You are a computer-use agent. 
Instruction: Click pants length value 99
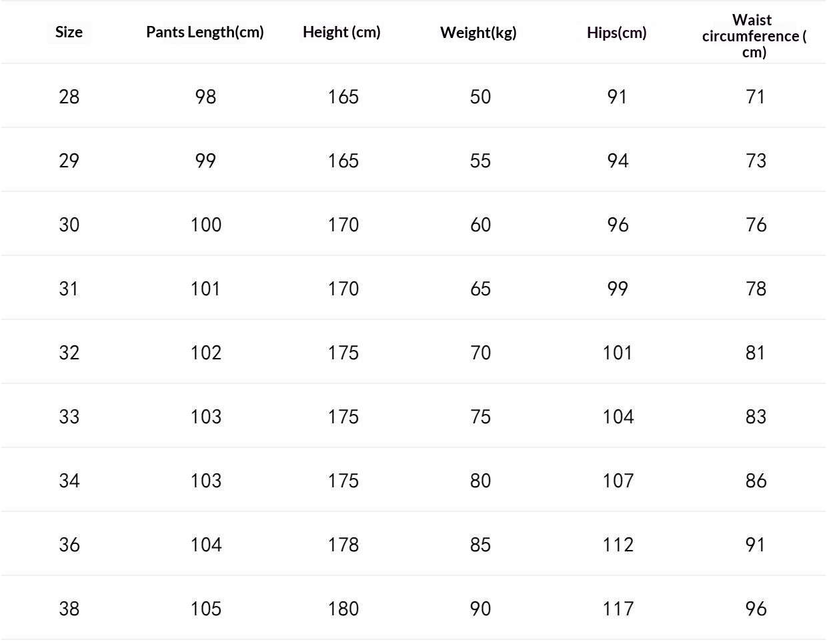click(x=205, y=161)
